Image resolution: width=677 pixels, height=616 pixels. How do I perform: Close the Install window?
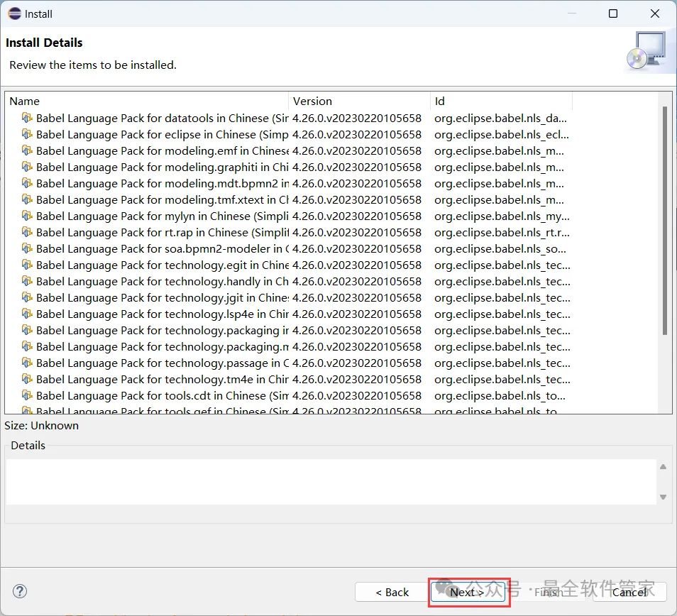coord(655,13)
